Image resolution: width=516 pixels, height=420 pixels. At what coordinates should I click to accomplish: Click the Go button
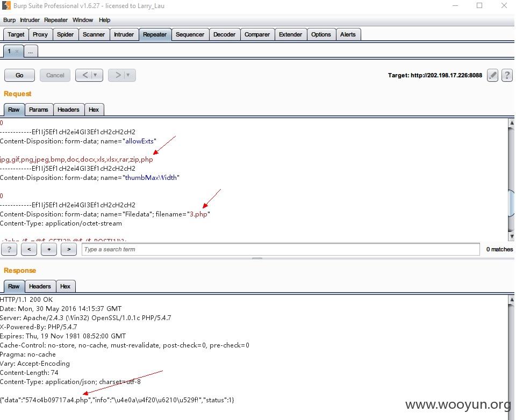click(19, 75)
